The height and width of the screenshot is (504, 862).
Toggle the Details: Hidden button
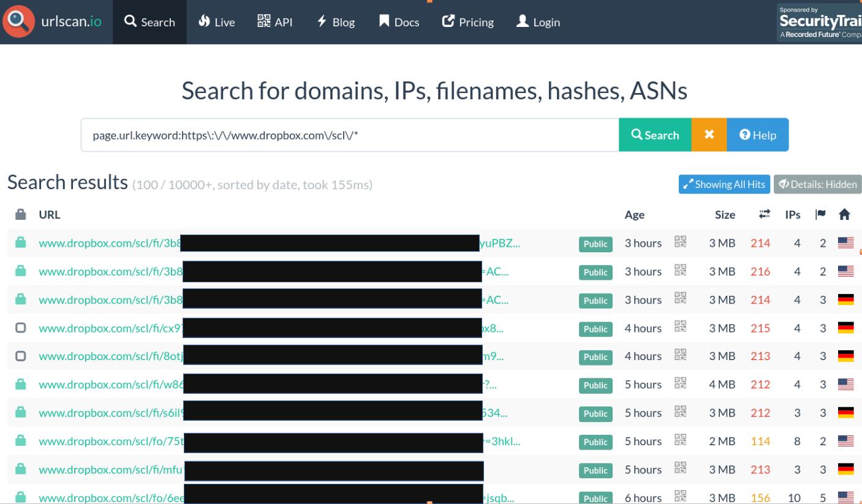pos(817,184)
